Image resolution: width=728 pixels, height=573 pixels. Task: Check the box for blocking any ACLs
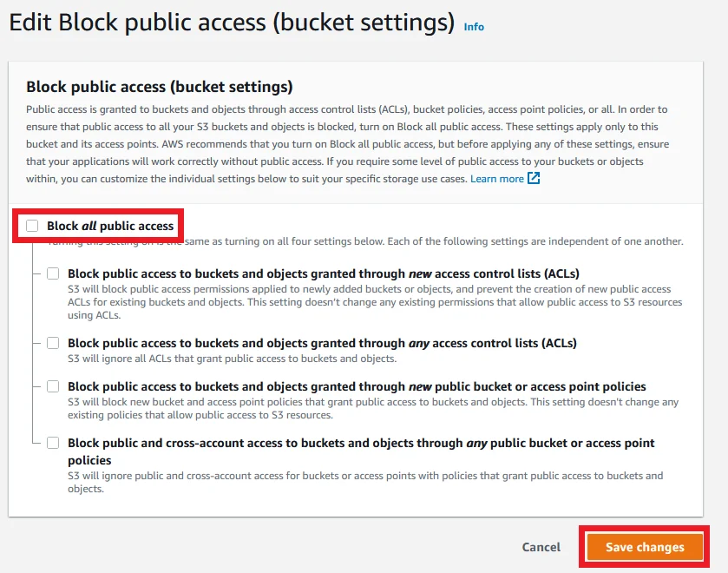coord(54,343)
